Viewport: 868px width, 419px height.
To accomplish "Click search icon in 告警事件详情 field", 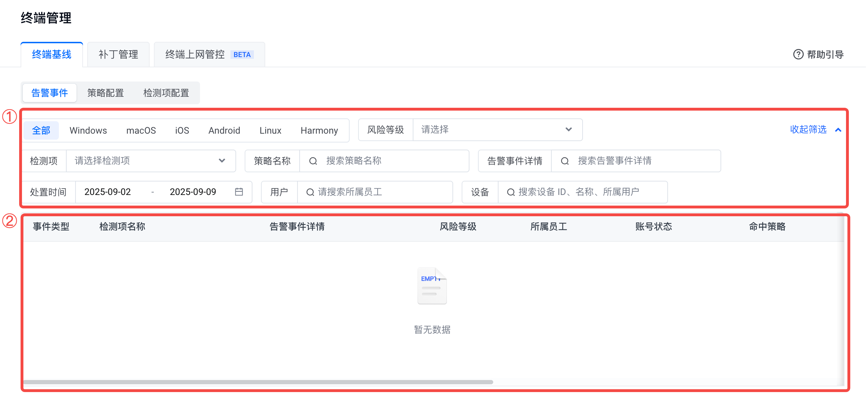I will pos(564,161).
